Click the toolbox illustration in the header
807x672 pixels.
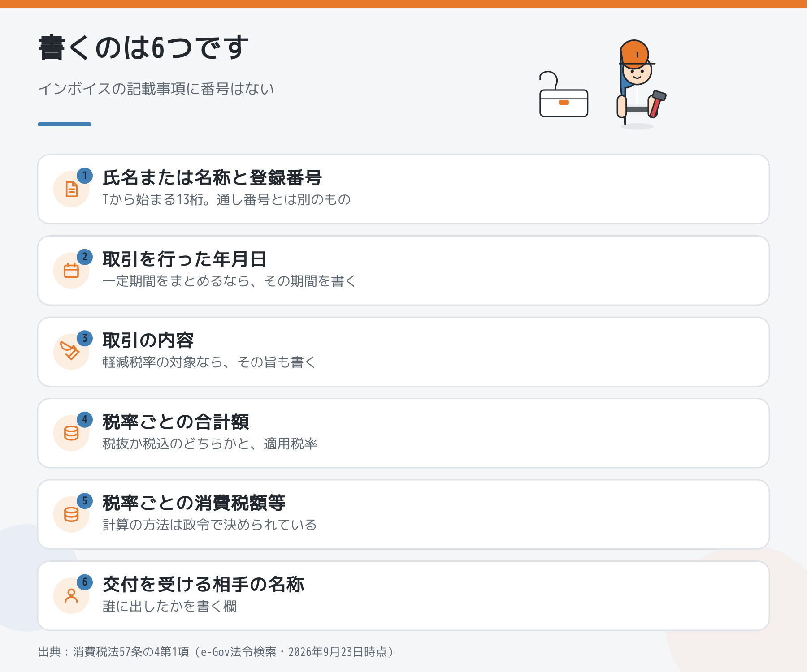[x=564, y=94]
